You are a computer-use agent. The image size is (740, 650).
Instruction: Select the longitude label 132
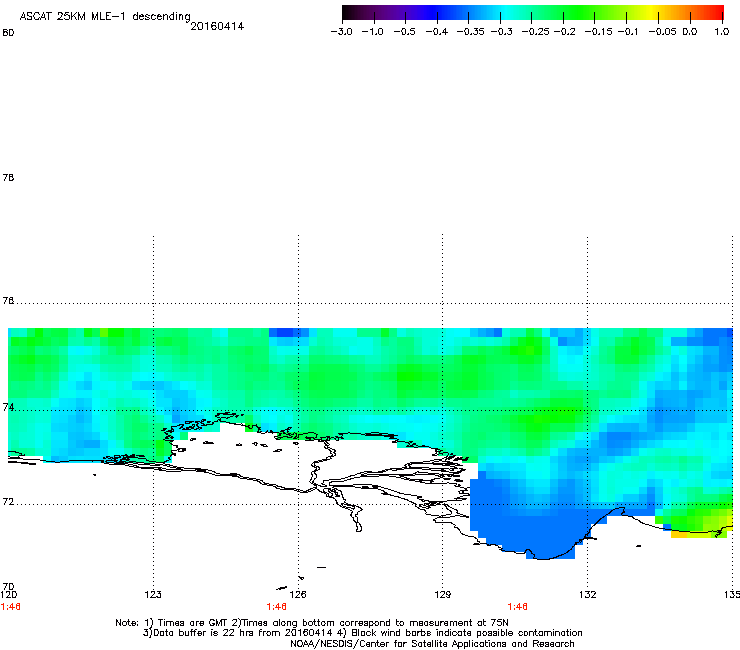coord(588,594)
